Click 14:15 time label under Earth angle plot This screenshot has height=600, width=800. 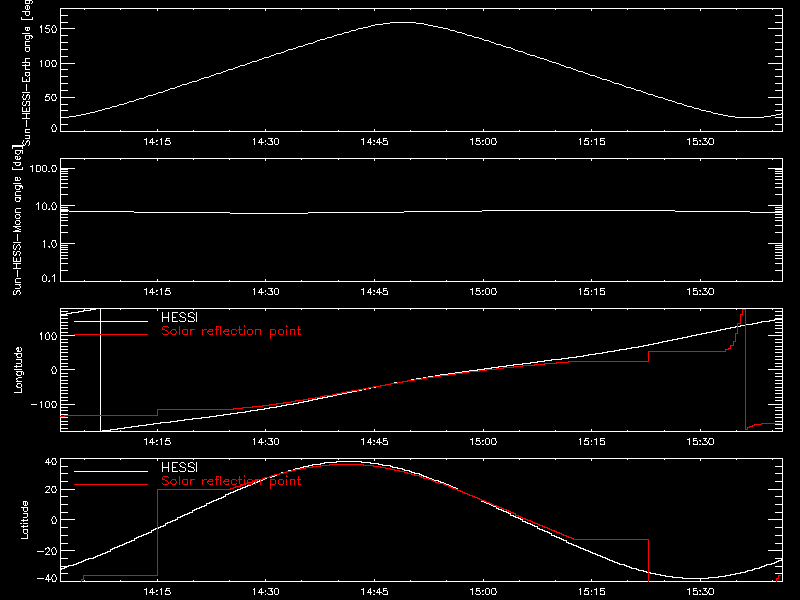point(157,142)
